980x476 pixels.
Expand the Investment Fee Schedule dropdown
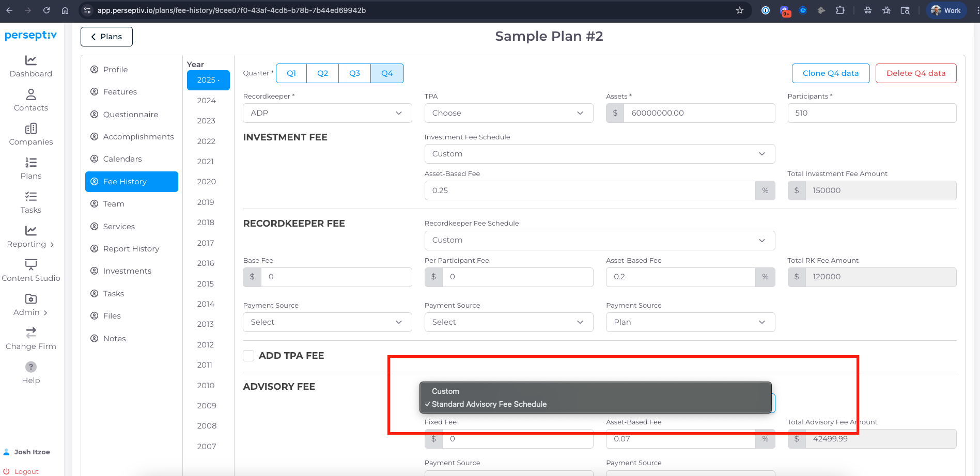pyautogui.click(x=600, y=154)
